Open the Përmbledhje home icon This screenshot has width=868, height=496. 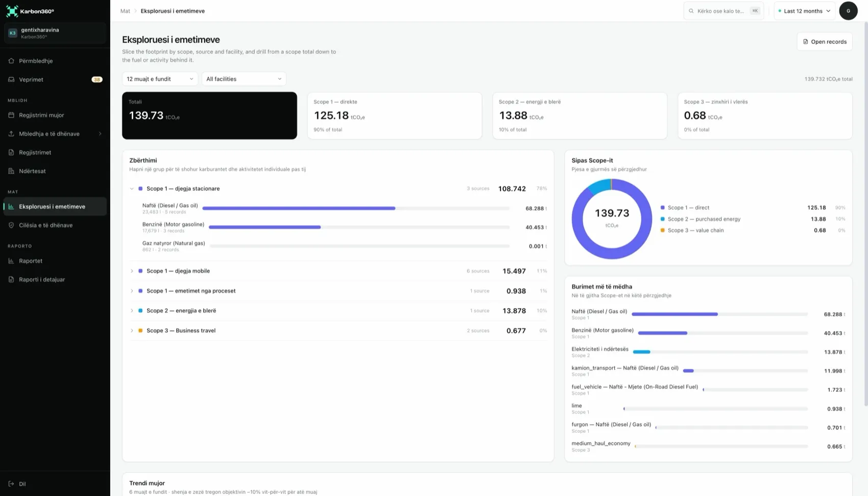[x=11, y=61]
